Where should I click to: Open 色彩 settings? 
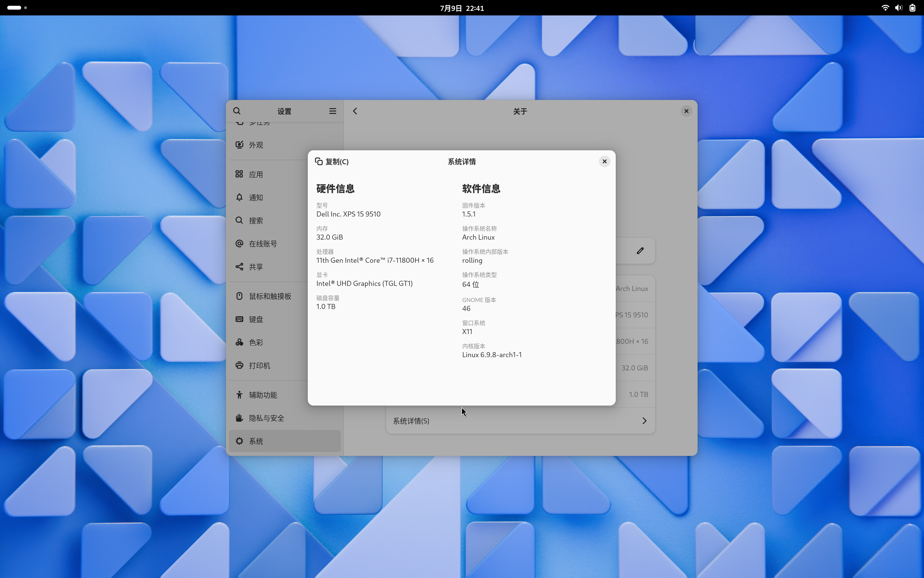tap(285, 342)
